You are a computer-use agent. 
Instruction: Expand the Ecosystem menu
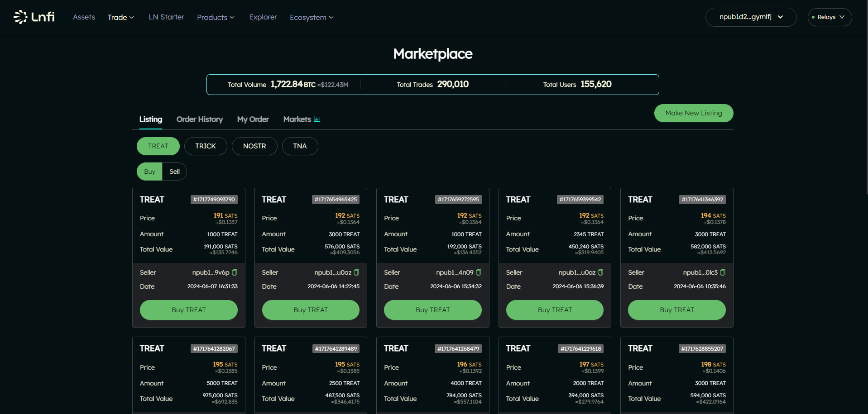click(312, 17)
